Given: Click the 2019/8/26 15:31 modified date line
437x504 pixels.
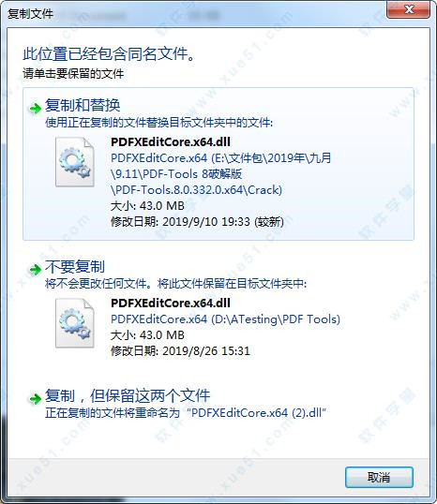Looking at the screenshot, I should click(x=180, y=350).
